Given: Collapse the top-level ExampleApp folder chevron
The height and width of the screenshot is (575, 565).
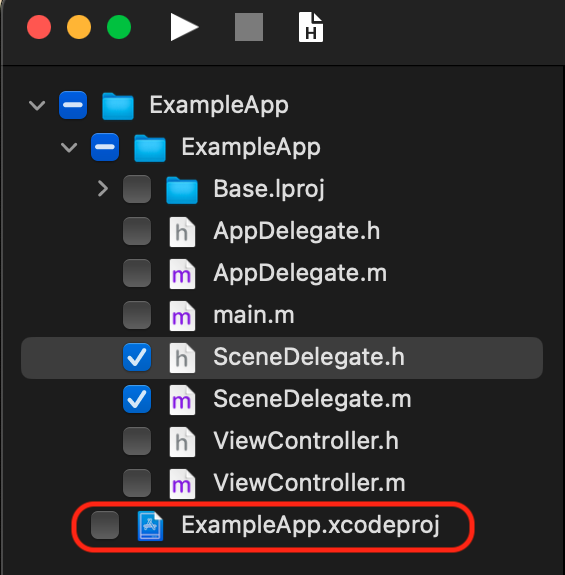Looking at the screenshot, I should 37,106.
